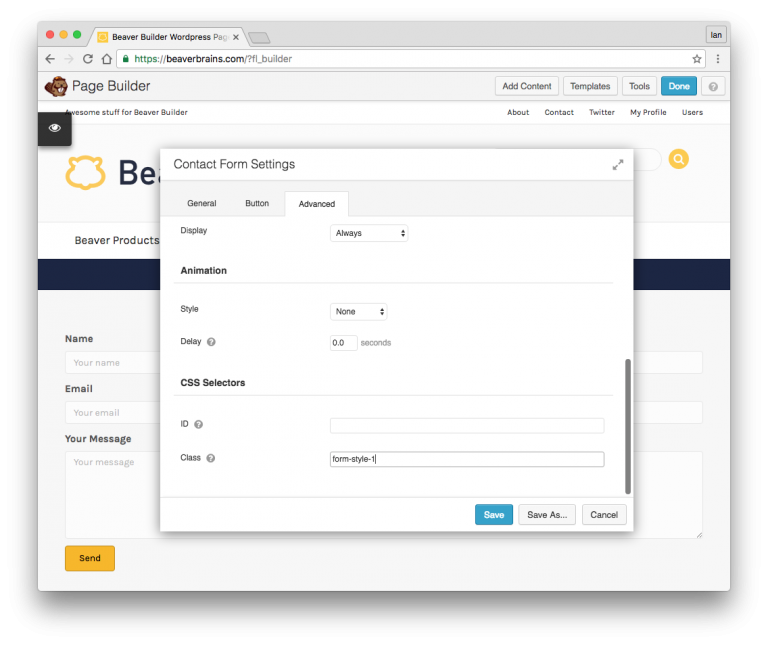Click the blue Done button
Image resolution: width=768 pixels, height=645 pixels.
[678, 86]
